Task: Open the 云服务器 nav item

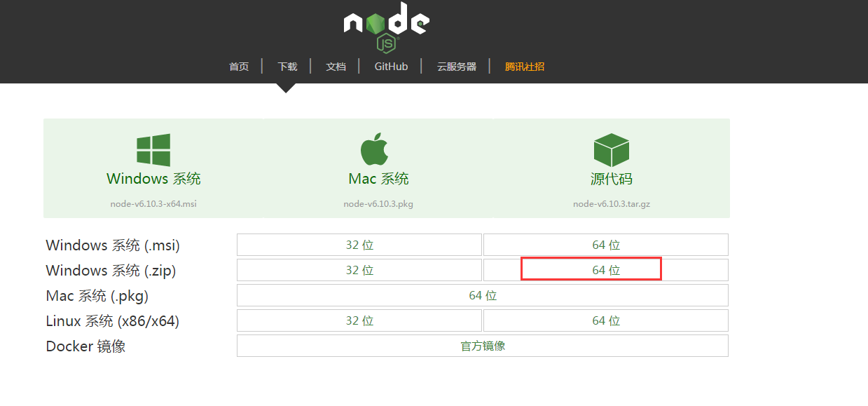Action: click(x=457, y=67)
